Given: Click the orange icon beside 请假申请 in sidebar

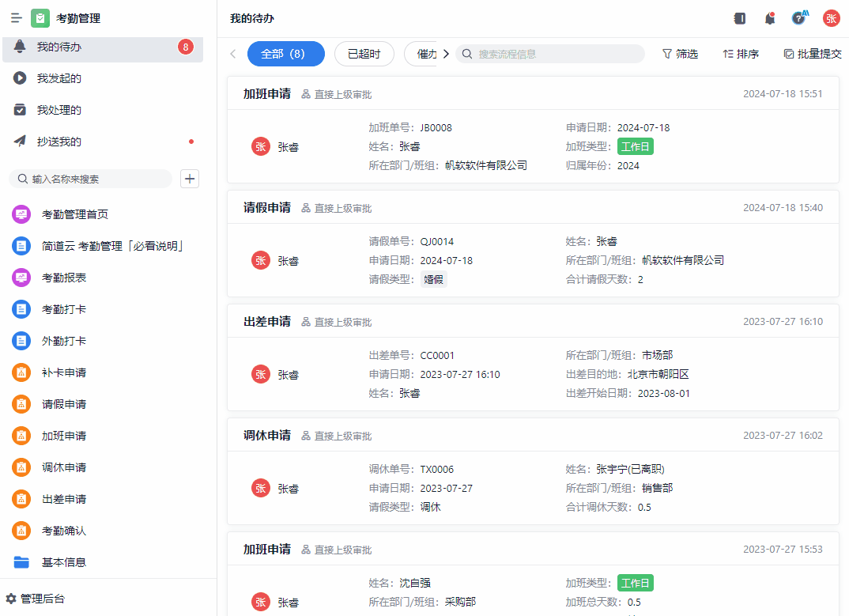Looking at the screenshot, I should tap(21, 404).
